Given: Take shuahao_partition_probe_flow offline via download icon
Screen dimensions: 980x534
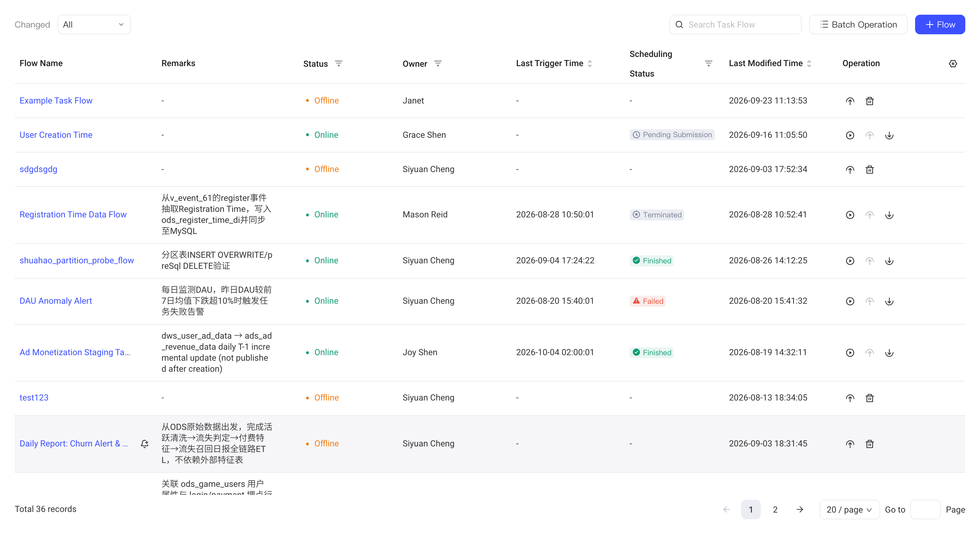Looking at the screenshot, I should 889,261.
